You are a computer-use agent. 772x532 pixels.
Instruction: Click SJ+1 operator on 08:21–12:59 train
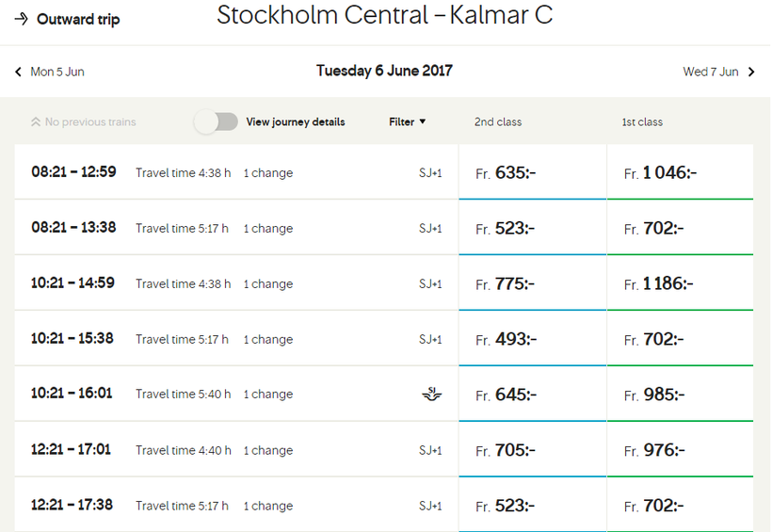point(430,173)
